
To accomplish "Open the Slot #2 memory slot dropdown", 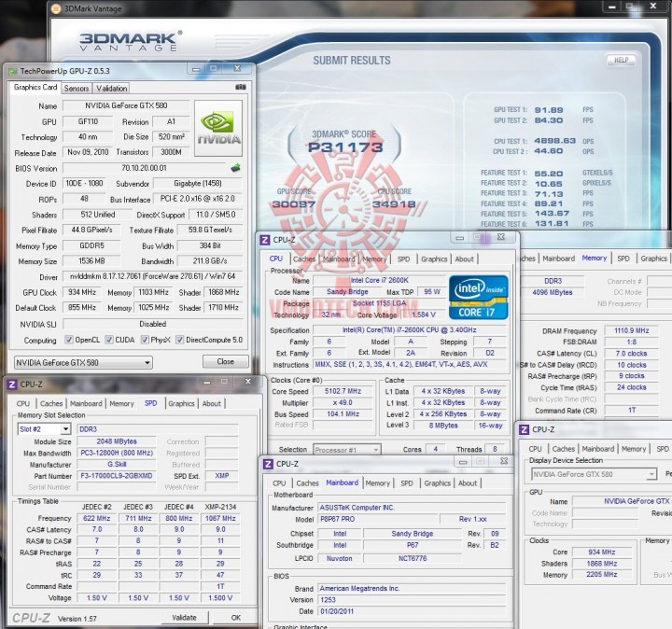I will [44, 429].
